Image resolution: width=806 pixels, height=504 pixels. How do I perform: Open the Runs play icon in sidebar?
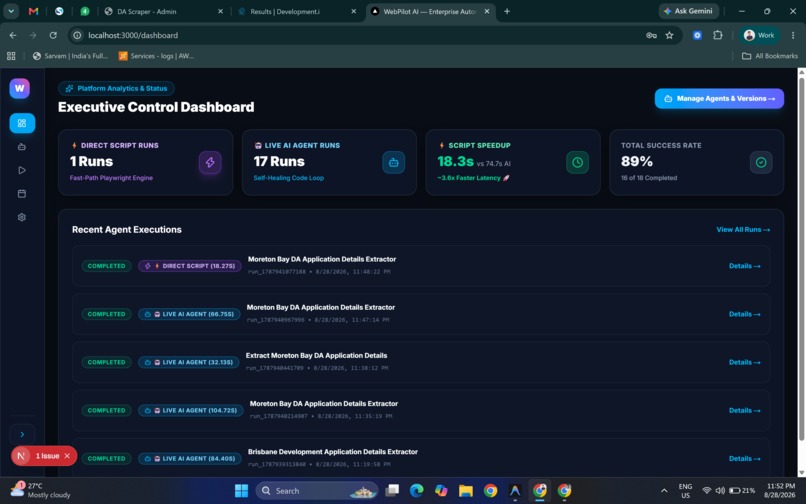tap(22, 170)
